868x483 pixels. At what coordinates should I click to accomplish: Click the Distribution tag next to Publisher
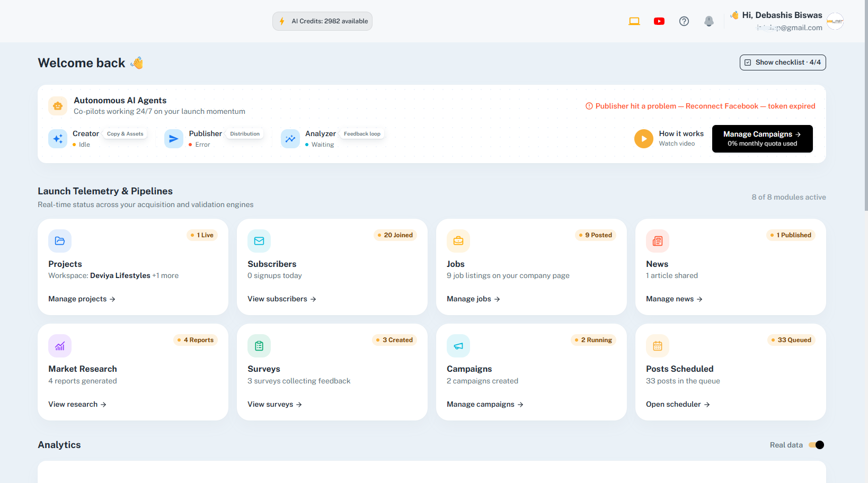(245, 134)
